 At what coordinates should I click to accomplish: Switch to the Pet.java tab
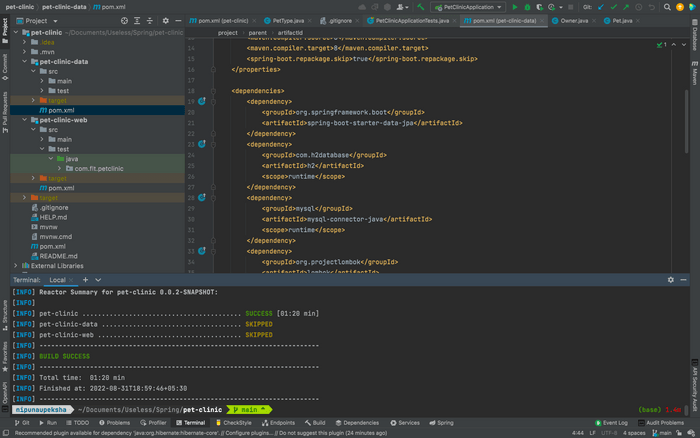pos(622,21)
